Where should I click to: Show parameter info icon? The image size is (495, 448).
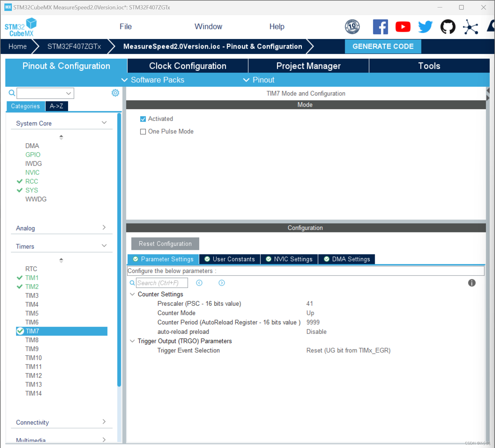pos(472,283)
